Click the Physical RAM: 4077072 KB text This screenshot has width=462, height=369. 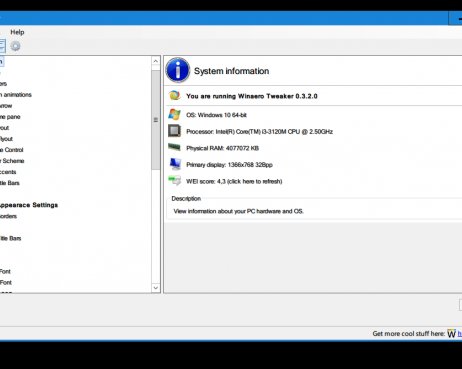click(222, 148)
